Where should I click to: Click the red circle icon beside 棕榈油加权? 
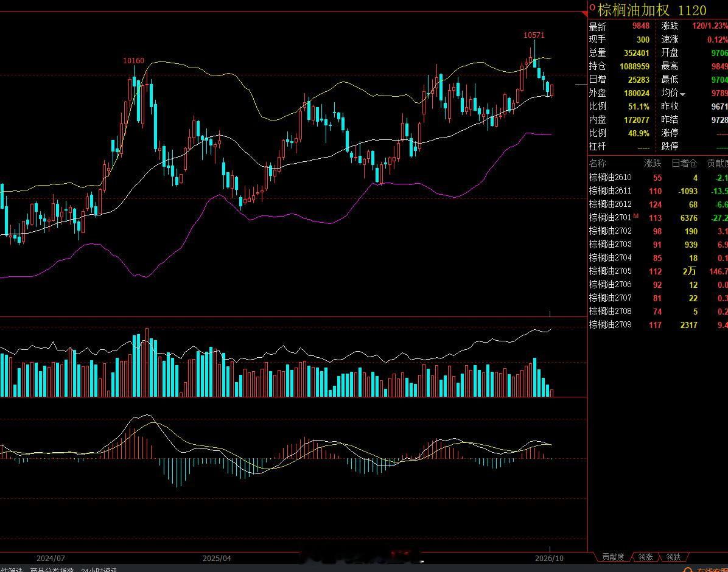coord(592,7)
